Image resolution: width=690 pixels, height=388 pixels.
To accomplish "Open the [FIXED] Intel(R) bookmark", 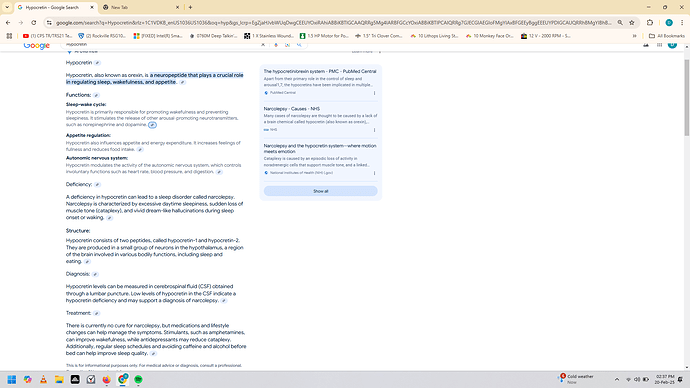I will (158, 36).
